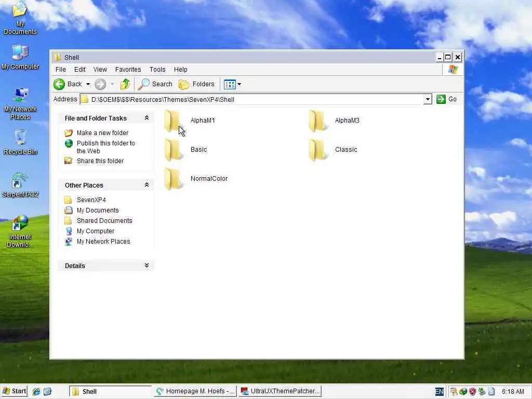The width and height of the screenshot is (532, 399).
Task: Click the Make a new folder icon
Action: point(69,132)
